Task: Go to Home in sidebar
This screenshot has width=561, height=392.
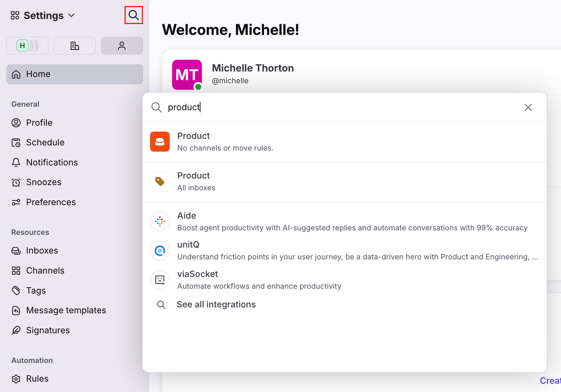Action: click(x=75, y=74)
